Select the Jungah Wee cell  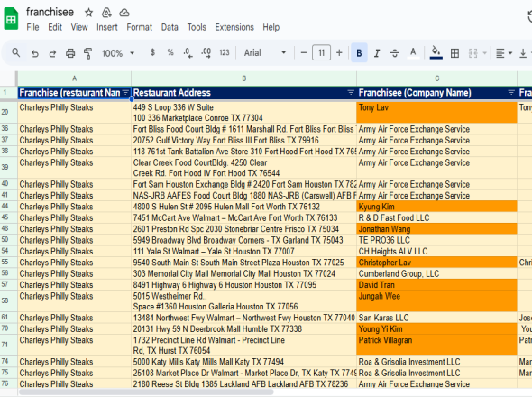(x=437, y=300)
